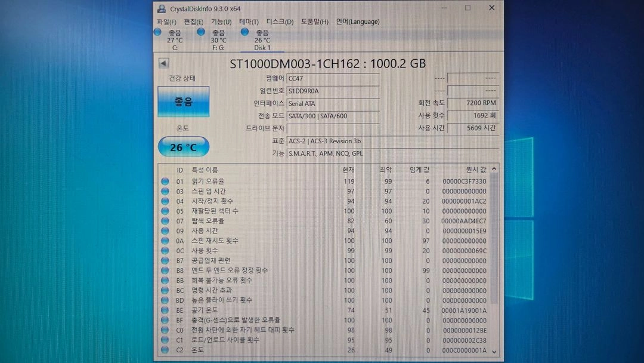Open the 기능(U) menu
Image resolution: width=644 pixels, height=363 pixels.
tap(221, 21)
